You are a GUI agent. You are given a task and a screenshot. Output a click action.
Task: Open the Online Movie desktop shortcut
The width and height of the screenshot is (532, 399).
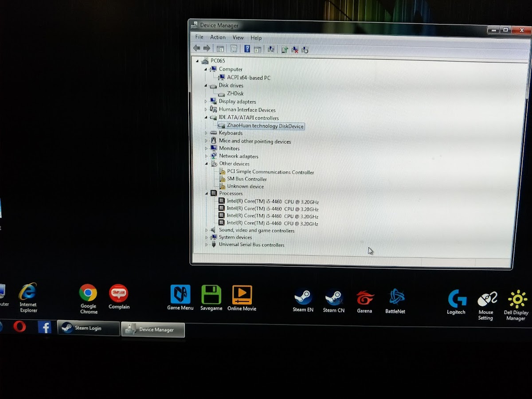pos(242,298)
